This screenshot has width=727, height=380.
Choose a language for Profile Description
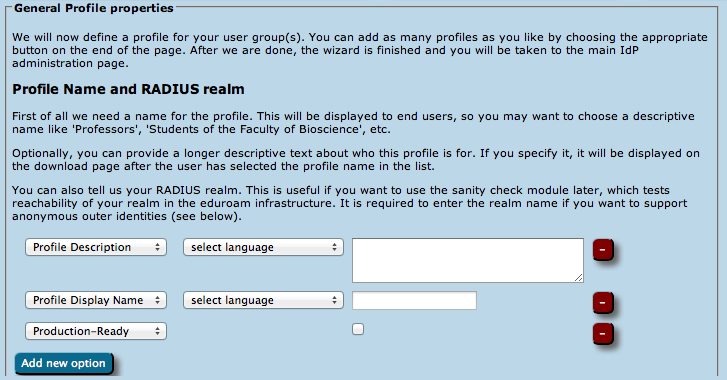pyautogui.click(x=263, y=247)
